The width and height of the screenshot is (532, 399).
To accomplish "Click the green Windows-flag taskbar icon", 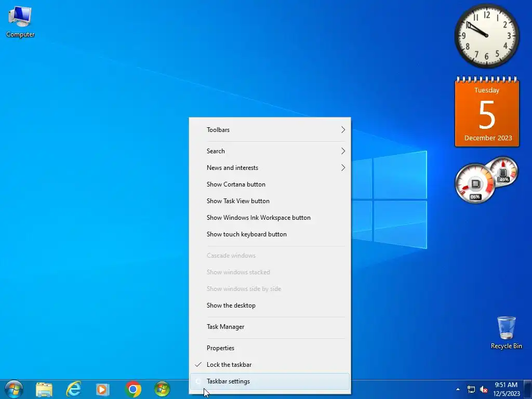I will [162, 390].
